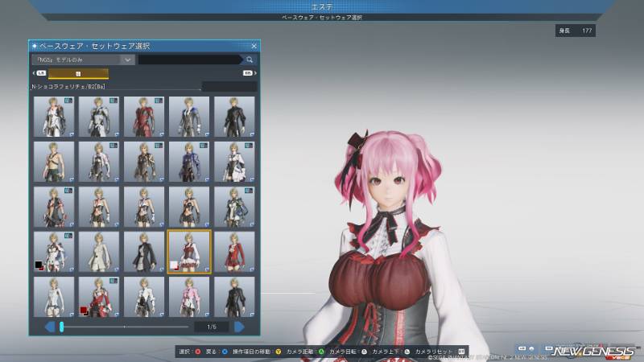
Task: Select the green-blue armored female outfit thumbnail
Action: (234, 207)
